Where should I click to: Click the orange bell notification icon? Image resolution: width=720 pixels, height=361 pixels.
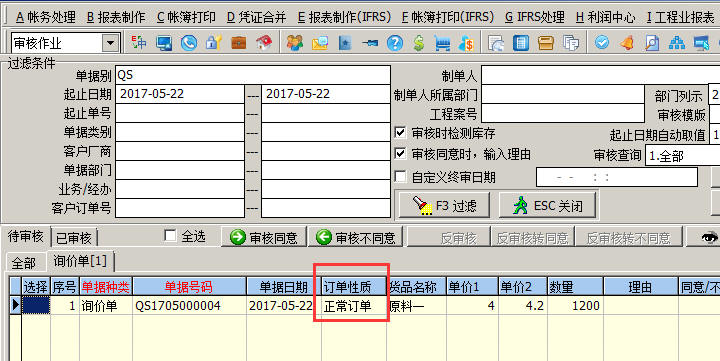626,43
